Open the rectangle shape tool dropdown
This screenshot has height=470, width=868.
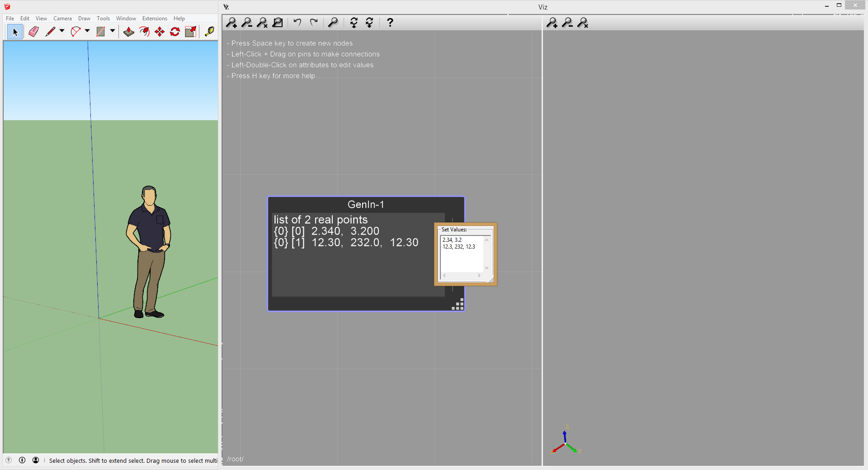(113, 31)
